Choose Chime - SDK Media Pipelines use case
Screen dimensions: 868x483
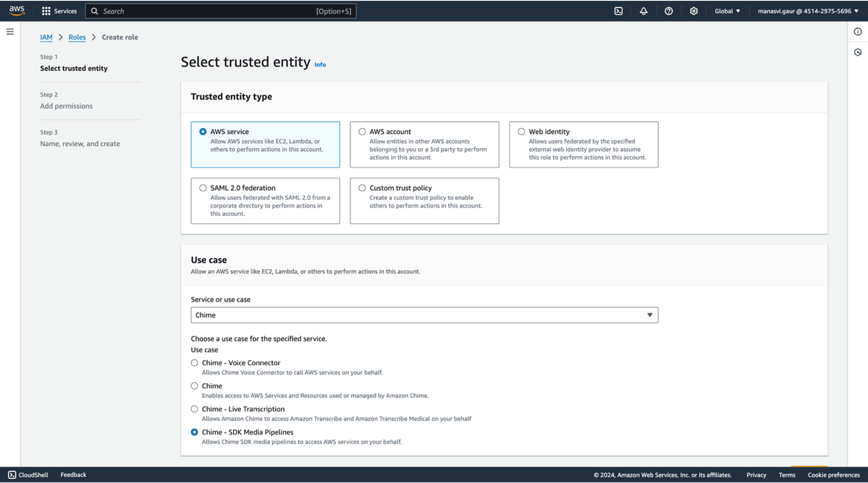(194, 432)
